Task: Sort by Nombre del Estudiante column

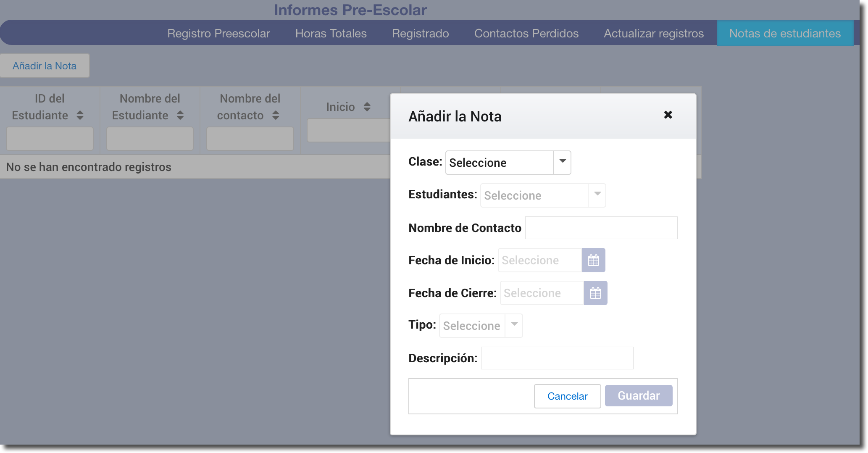Action: [180, 116]
